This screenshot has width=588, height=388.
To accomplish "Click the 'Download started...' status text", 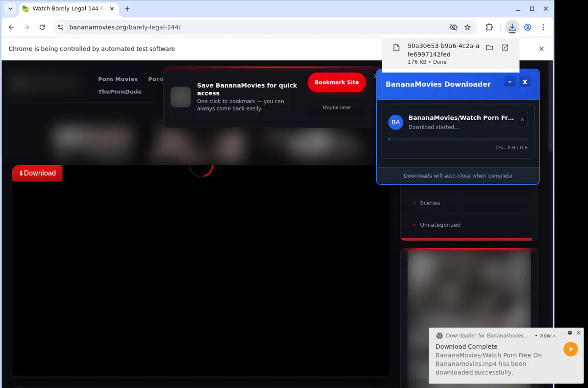I will (x=434, y=127).
